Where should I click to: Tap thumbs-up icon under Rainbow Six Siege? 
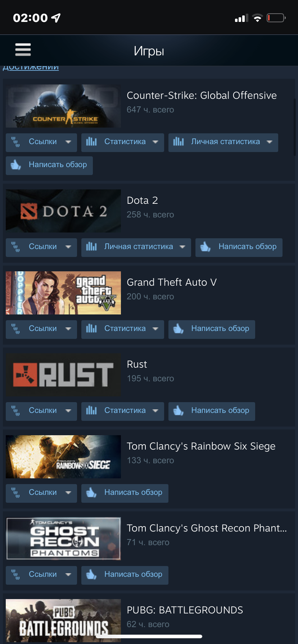[91, 492]
